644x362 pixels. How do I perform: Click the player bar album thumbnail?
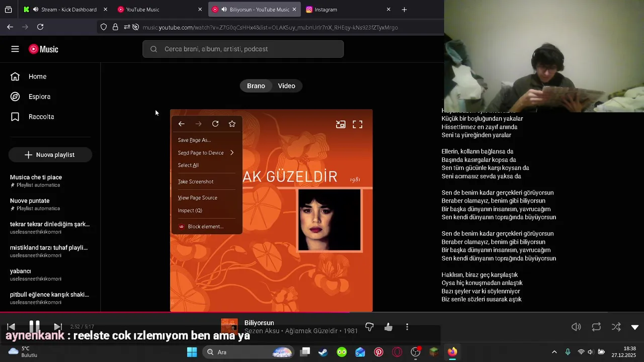pos(229,327)
